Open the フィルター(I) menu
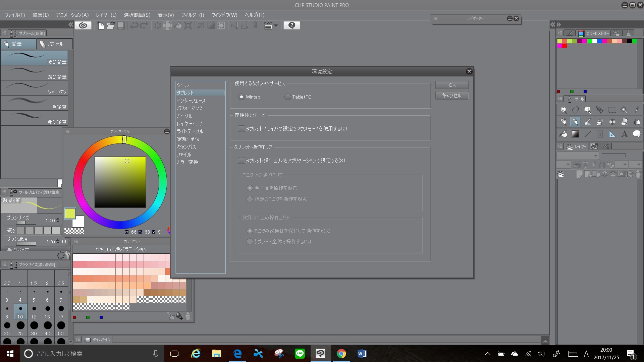This screenshot has width=644, height=362. coord(192,15)
